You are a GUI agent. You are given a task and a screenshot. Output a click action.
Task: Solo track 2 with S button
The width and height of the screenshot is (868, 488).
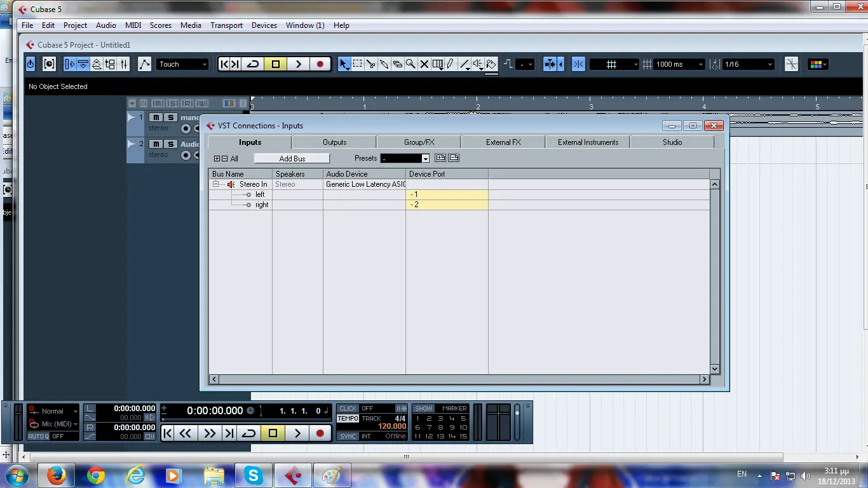click(170, 144)
